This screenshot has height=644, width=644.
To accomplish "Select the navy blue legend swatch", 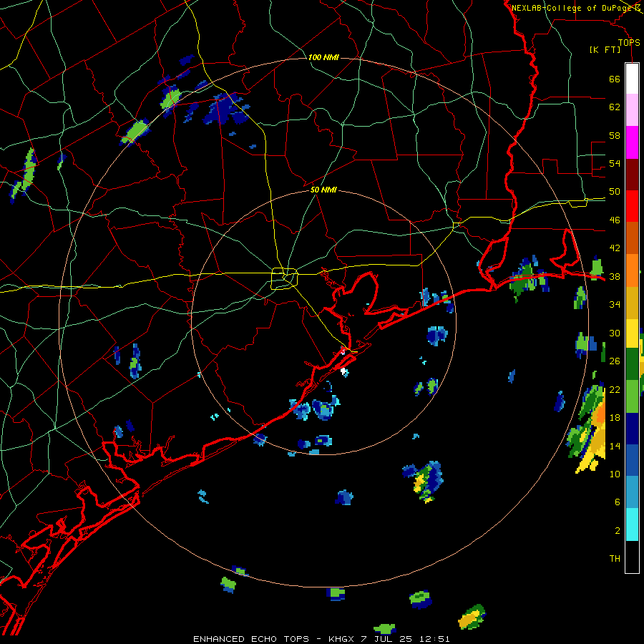I will pyautogui.click(x=632, y=429).
